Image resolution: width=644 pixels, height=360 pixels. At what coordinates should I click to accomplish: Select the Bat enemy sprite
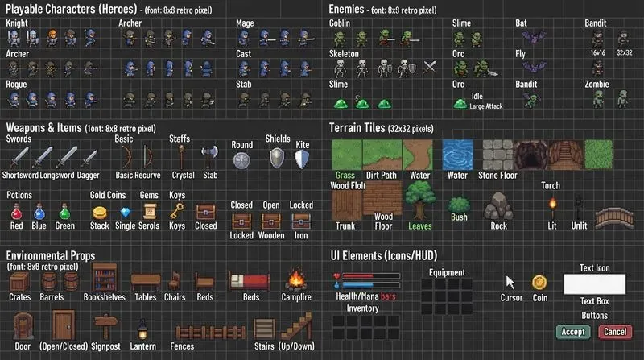[x=534, y=38]
